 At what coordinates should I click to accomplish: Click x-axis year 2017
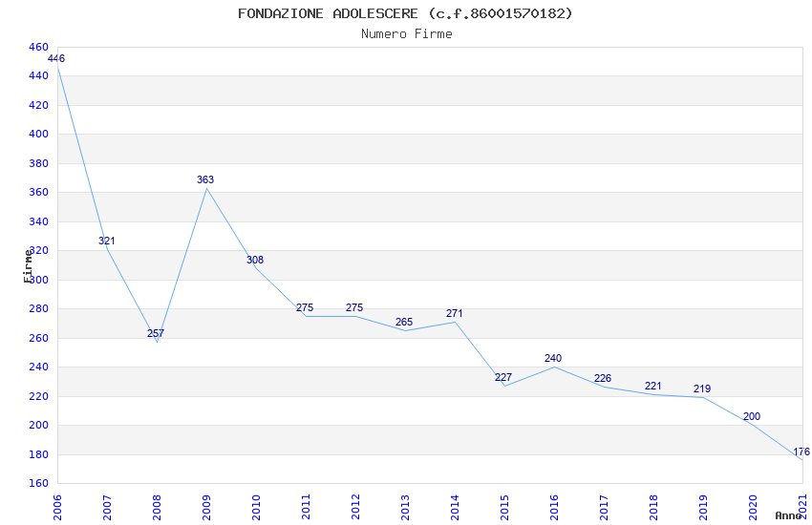point(605,507)
